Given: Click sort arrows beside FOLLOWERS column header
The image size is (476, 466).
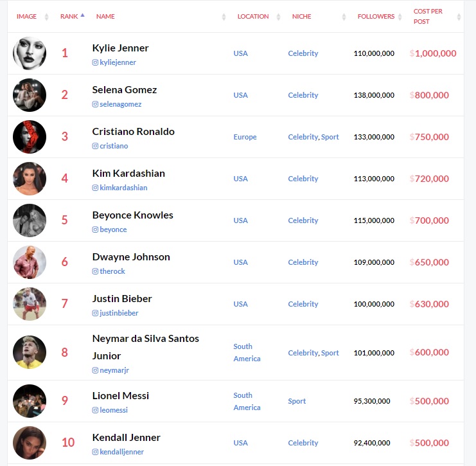Looking at the screenshot, I should pos(400,17).
